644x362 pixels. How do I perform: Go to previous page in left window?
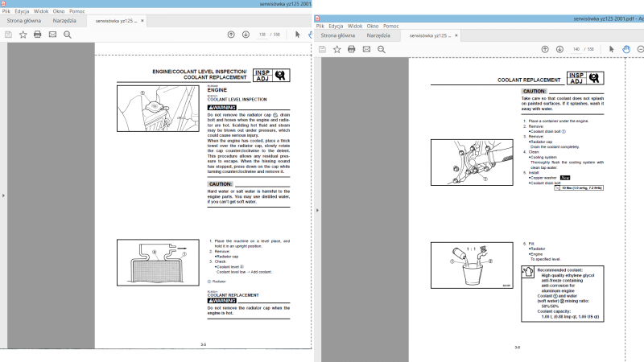tap(231, 35)
